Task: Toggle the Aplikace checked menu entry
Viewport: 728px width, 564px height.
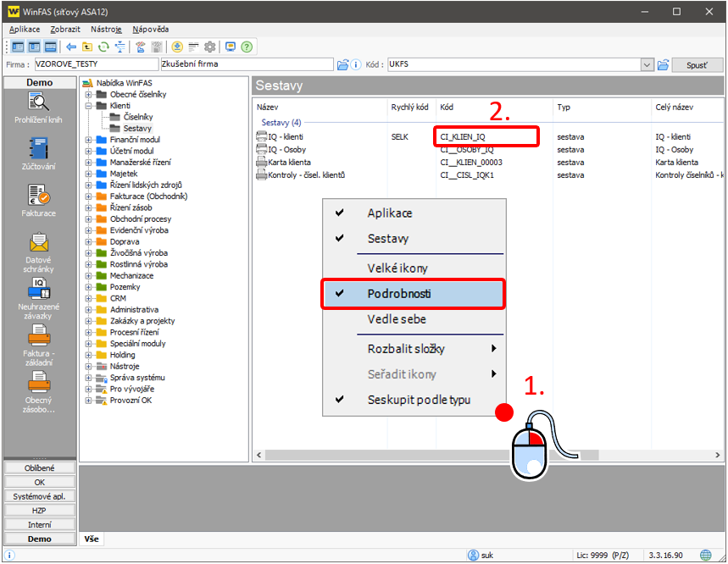Action: coord(389,213)
